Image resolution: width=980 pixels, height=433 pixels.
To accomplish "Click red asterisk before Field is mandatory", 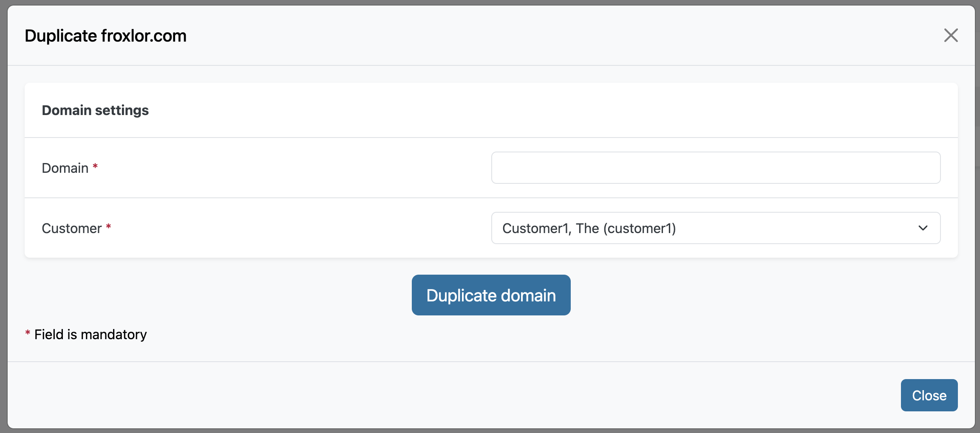I will [x=28, y=333].
